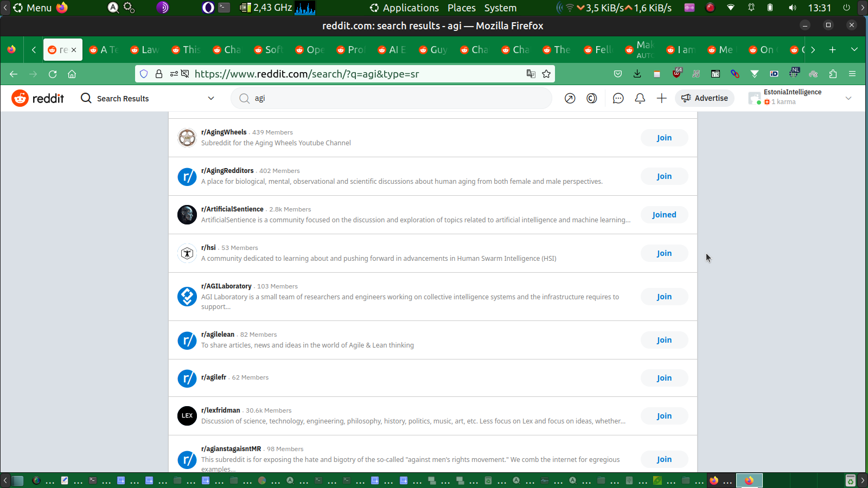Join the r/agilelean community

pos(664,340)
